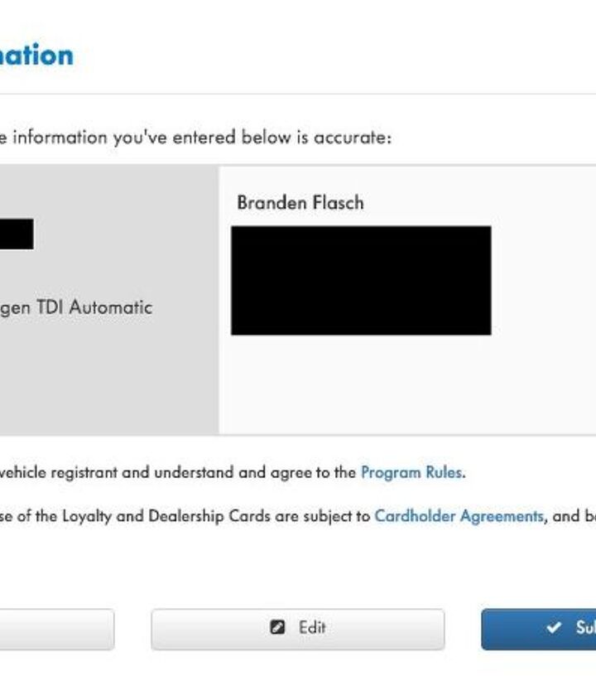This screenshot has height=700, width=596.
Task: Select the TDI Automatic vehicle text
Action: pyautogui.click(x=76, y=307)
